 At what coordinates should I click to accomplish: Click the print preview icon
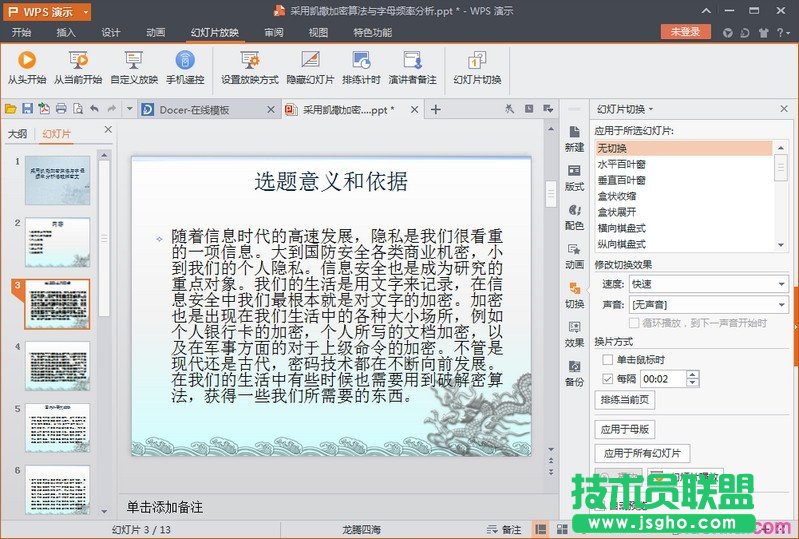point(78,109)
